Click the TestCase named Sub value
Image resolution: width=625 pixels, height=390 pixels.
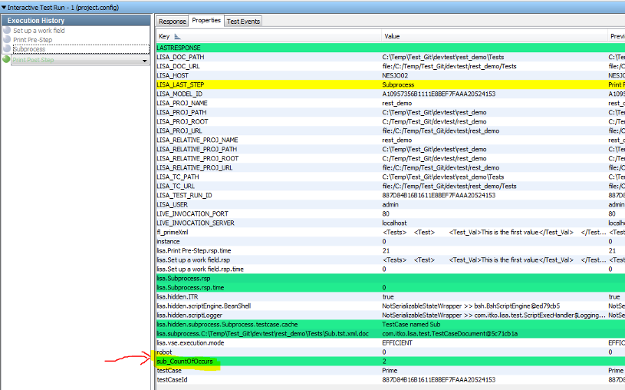[x=411, y=324]
